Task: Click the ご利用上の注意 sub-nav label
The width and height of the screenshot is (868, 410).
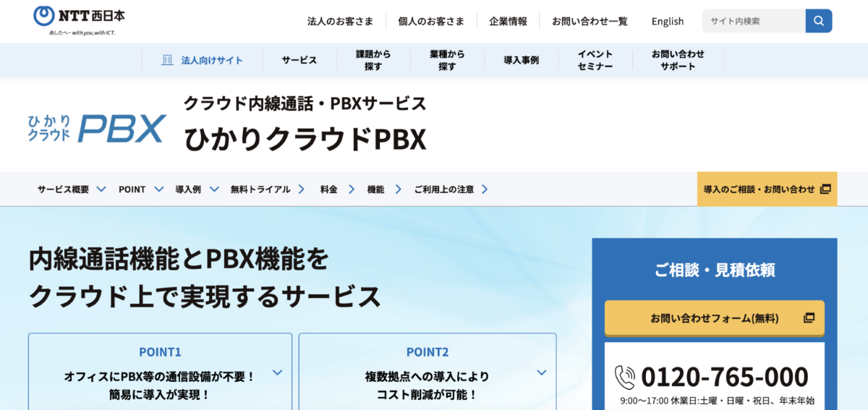Action: point(444,189)
